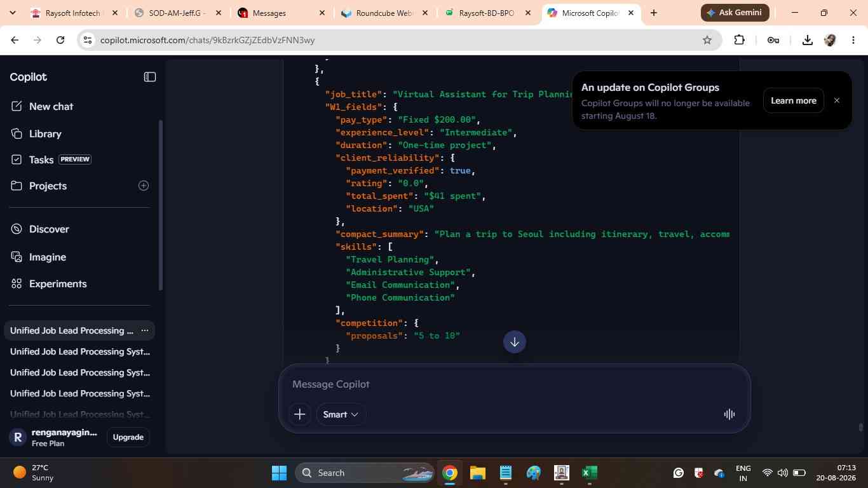This screenshot has height=488, width=868.
Task: Start voice input with the waveform icon
Action: pyautogui.click(x=729, y=414)
